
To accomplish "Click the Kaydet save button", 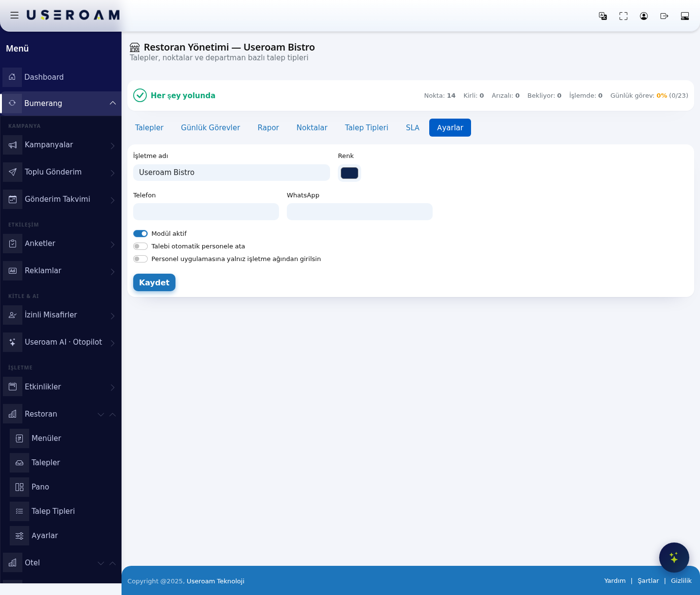I will [154, 282].
